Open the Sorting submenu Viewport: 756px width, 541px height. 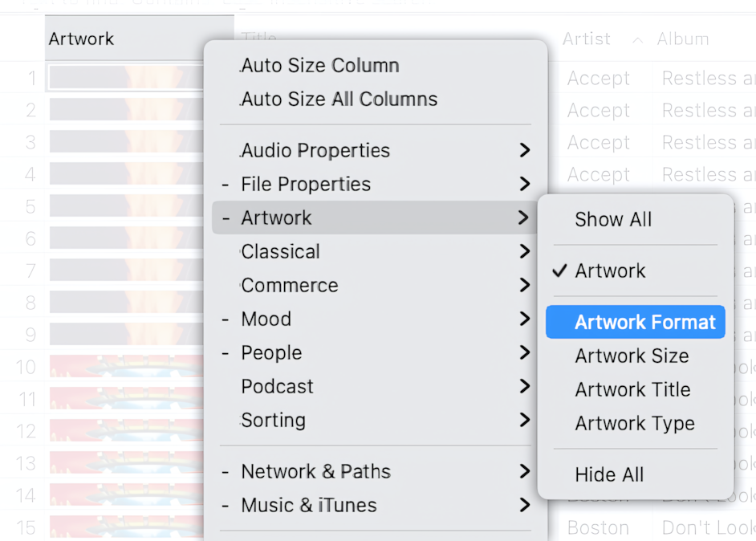273,421
